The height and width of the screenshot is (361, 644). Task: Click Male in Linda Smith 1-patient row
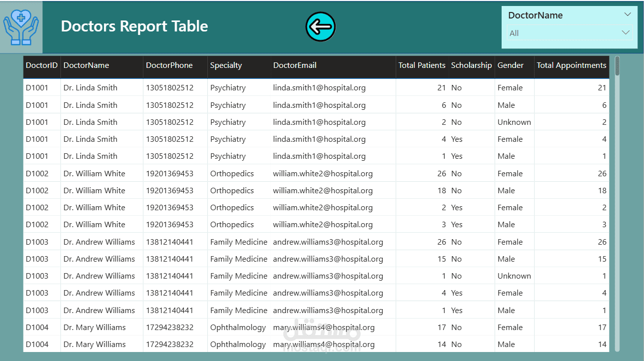[506, 156]
